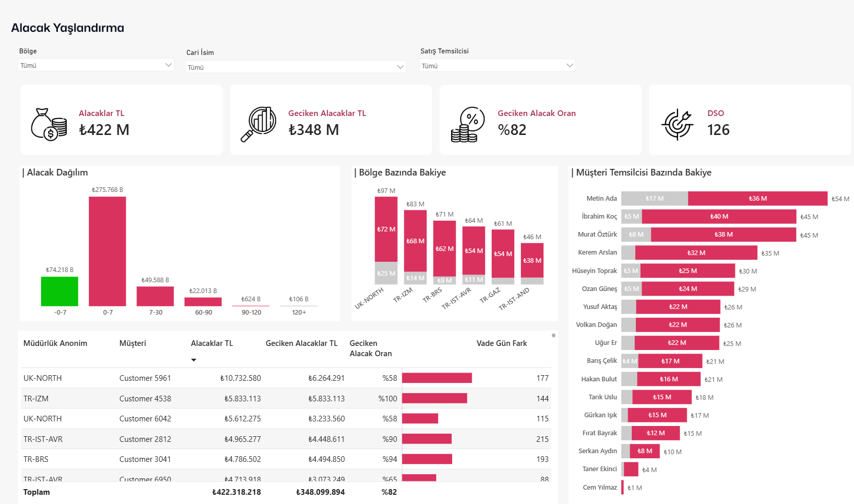Click the ₺10.732.580 receivable value

[241, 378]
